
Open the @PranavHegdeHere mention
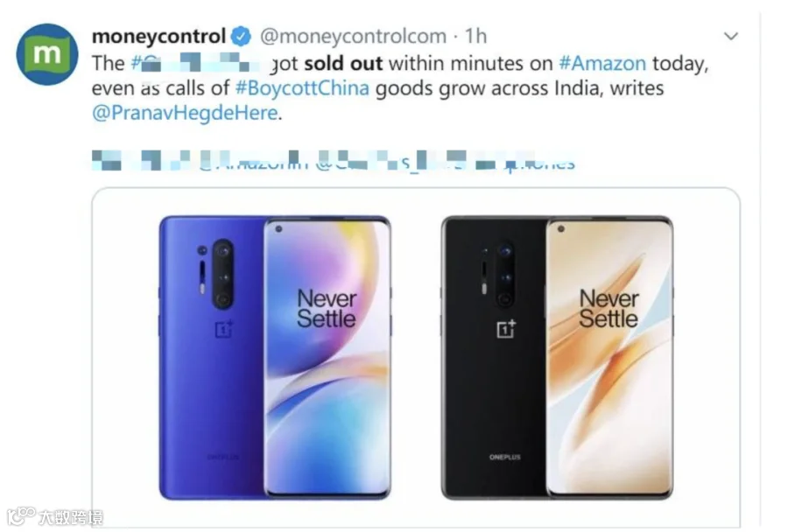point(185,113)
